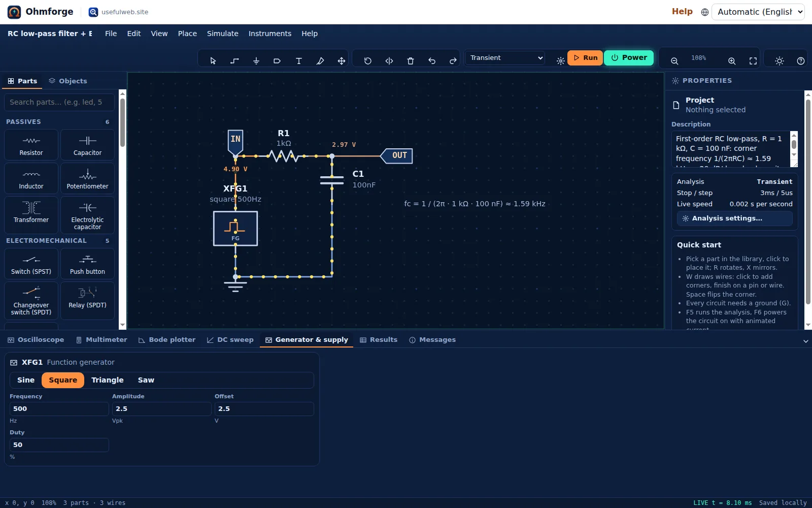Switch to the Oscilloscope tab
The image size is (812, 508).
click(36, 340)
